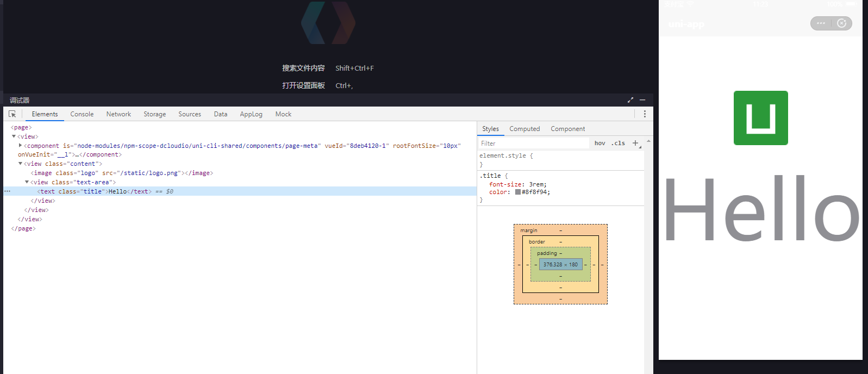Toggle the hov element state button
Screen dimensions: 868x374
pos(600,143)
